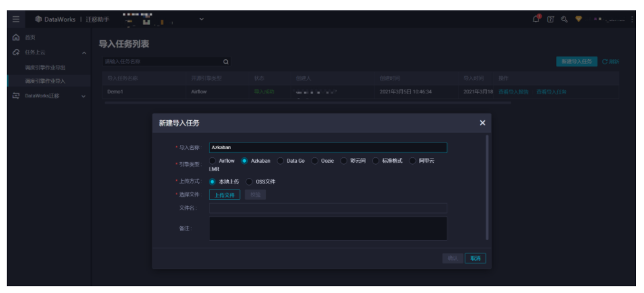Click the 导入名称 field containing Azkaban
The height and width of the screenshot is (293, 644).
tap(328, 148)
